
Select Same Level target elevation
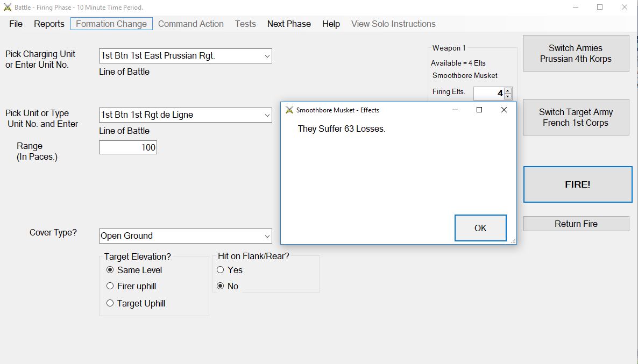[x=110, y=270]
